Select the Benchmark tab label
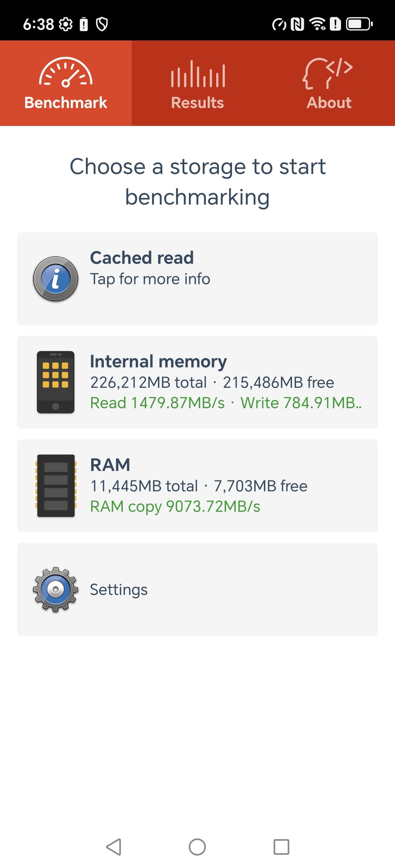Viewport: 395px width, 868px height. pos(66,103)
